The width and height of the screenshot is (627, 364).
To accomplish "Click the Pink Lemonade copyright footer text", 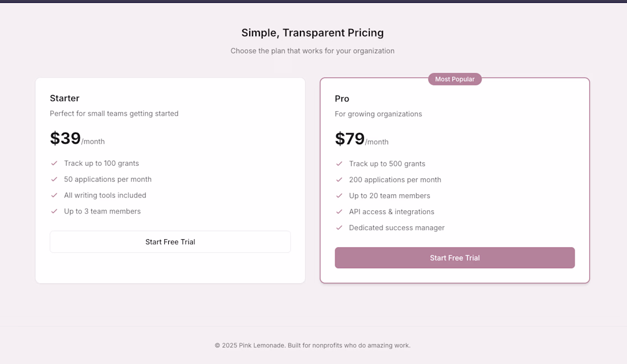I will (x=312, y=345).
